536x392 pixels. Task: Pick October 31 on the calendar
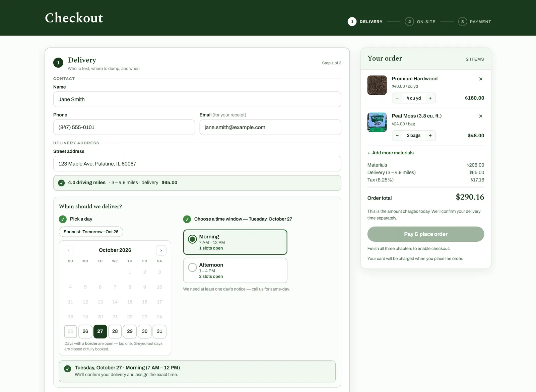159,331
